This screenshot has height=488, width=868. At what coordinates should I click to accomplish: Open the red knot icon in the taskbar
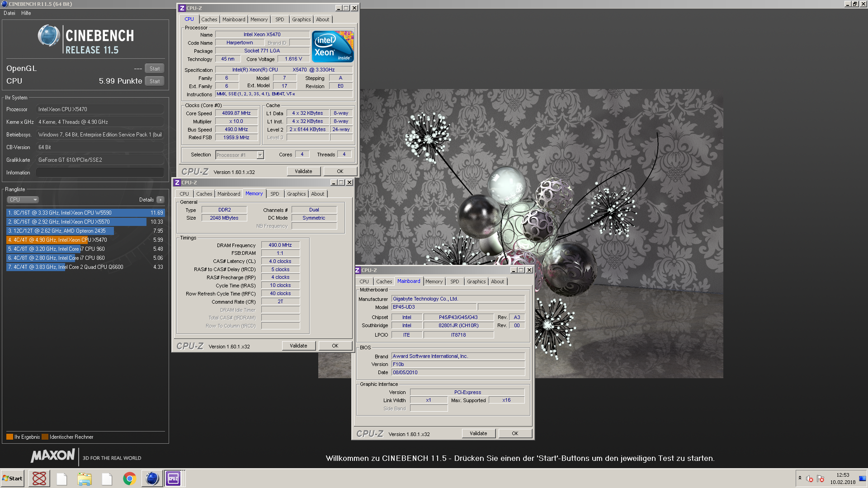(39, 478)
